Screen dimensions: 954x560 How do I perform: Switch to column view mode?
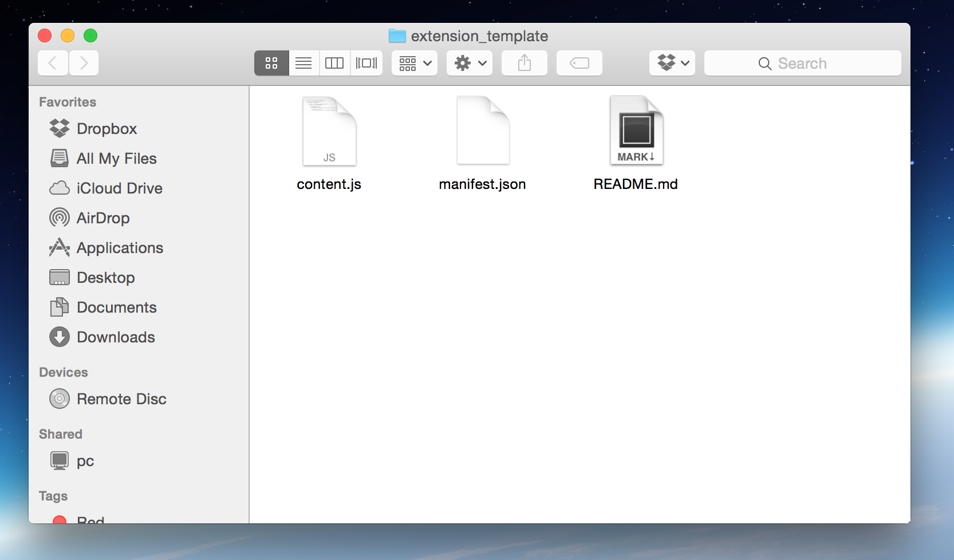tap(334, 63)
